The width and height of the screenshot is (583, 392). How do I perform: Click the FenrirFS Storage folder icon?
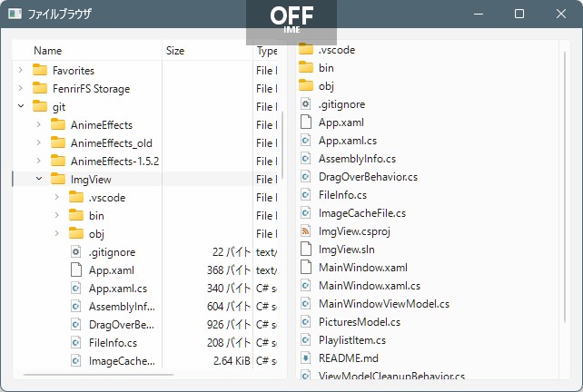tap(40, 88)
